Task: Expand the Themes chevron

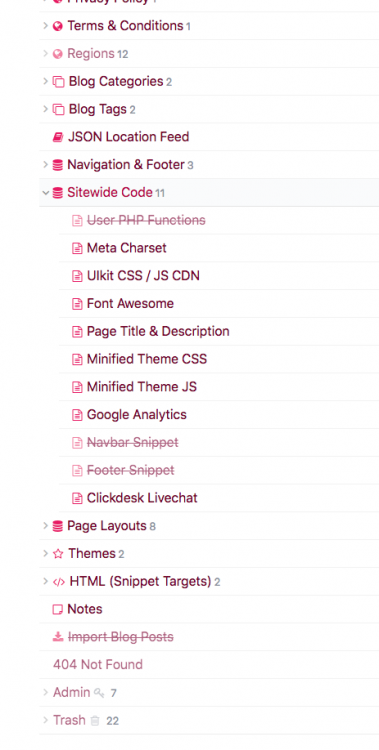Action: [45, 554]
